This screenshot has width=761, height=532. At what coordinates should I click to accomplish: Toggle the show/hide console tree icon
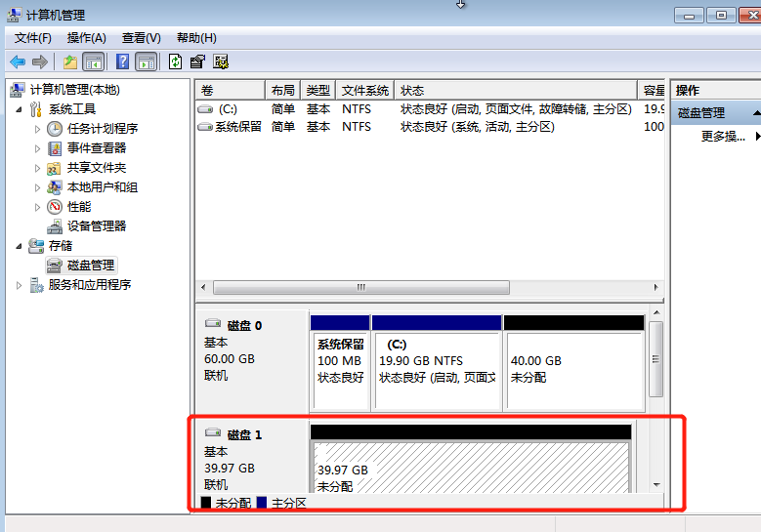pyautogui.click(x=94, y=62)
